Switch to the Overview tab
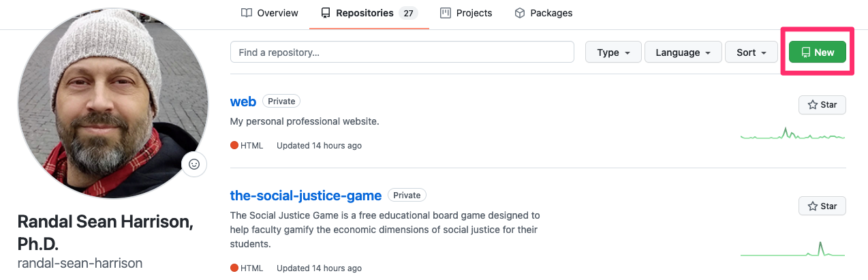Image resolution: width=868 pixels, height=280 pixels. click(x=270, y=13)
